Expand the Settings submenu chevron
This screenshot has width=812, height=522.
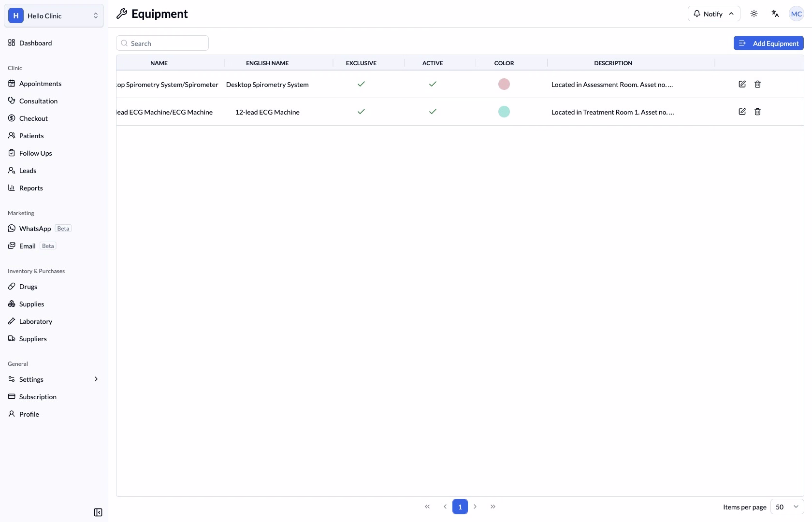96,379
